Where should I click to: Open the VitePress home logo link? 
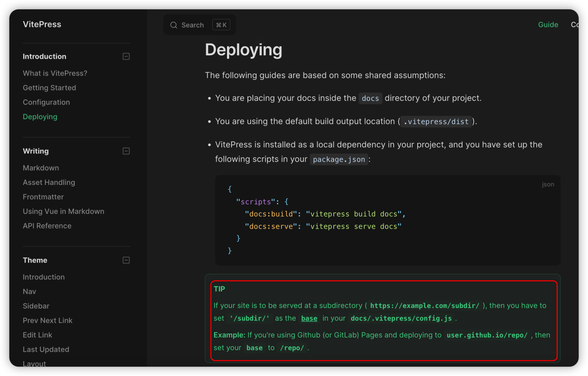(x=42, y=24)
